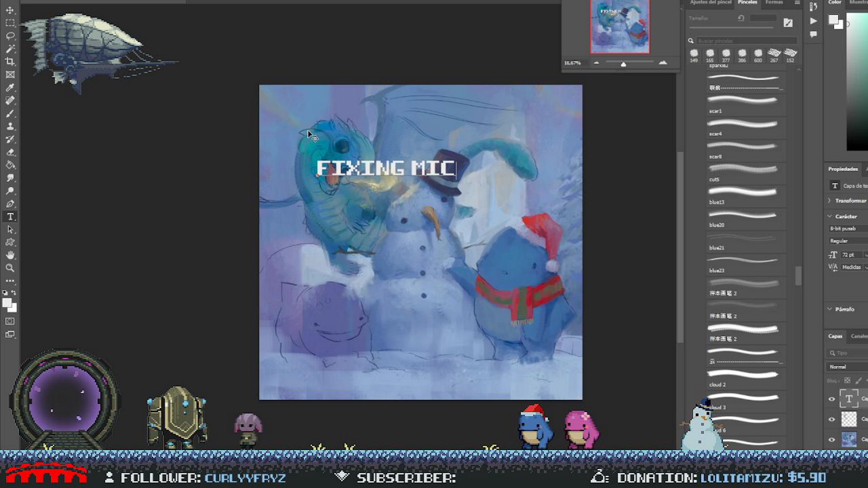Select the Frame tool
The image size is (868, 488).
coord(10,75)
